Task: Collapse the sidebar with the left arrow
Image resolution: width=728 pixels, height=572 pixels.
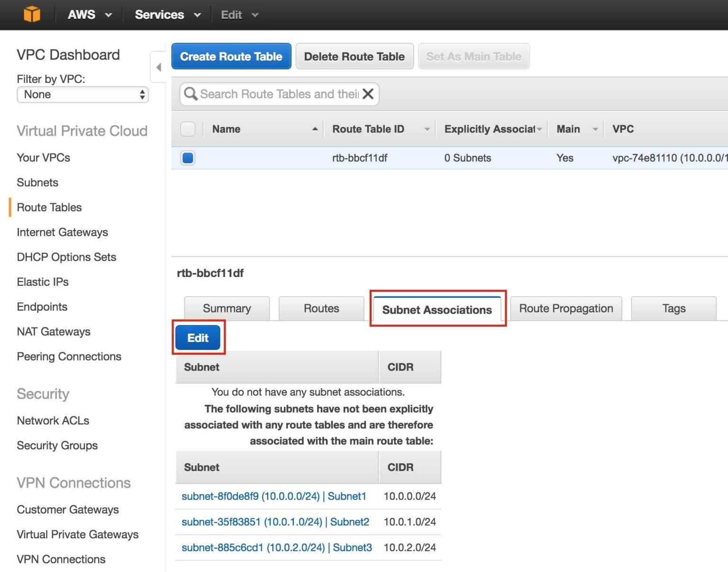Action: 158,67
